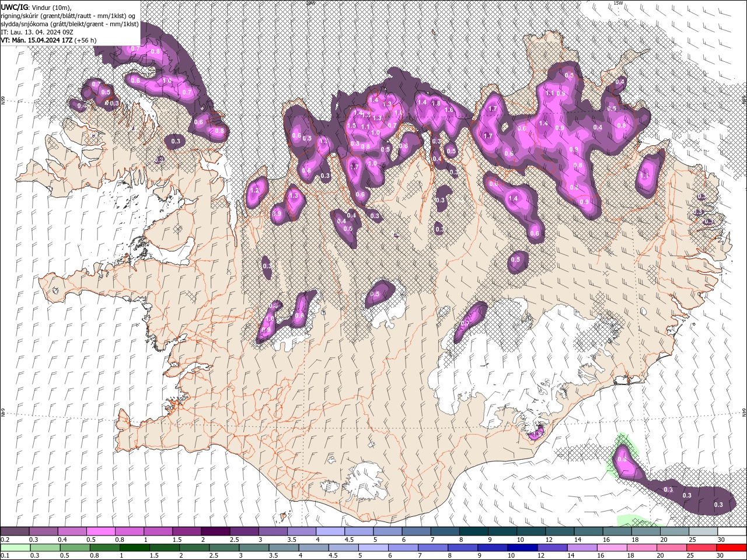Click the darkest purple snow swatch between 2 and 2.5
This screenshot has width=747, height=560.
coord(215,531)
